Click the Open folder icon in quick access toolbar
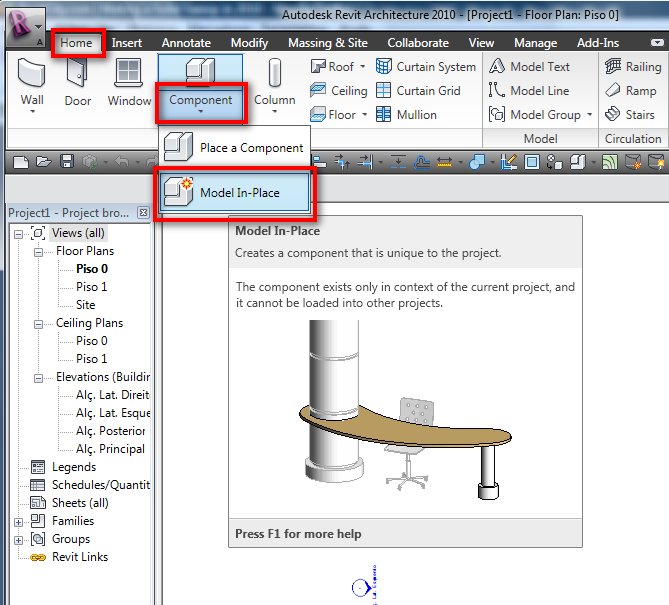 coord(44,162)
